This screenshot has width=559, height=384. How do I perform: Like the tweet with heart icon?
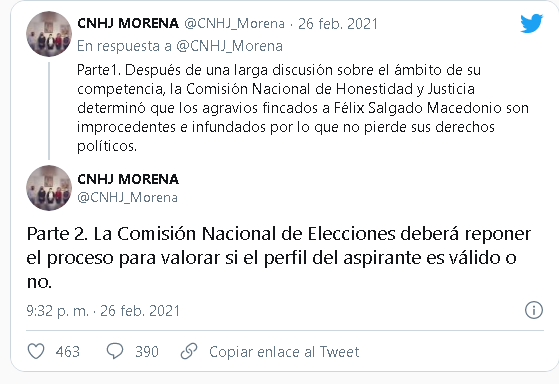click(36, 351)
